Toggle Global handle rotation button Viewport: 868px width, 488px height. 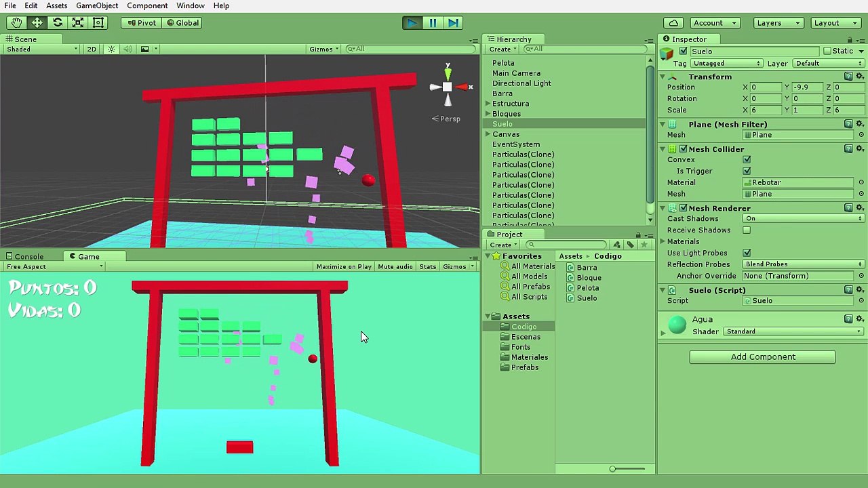pos(182,22)
